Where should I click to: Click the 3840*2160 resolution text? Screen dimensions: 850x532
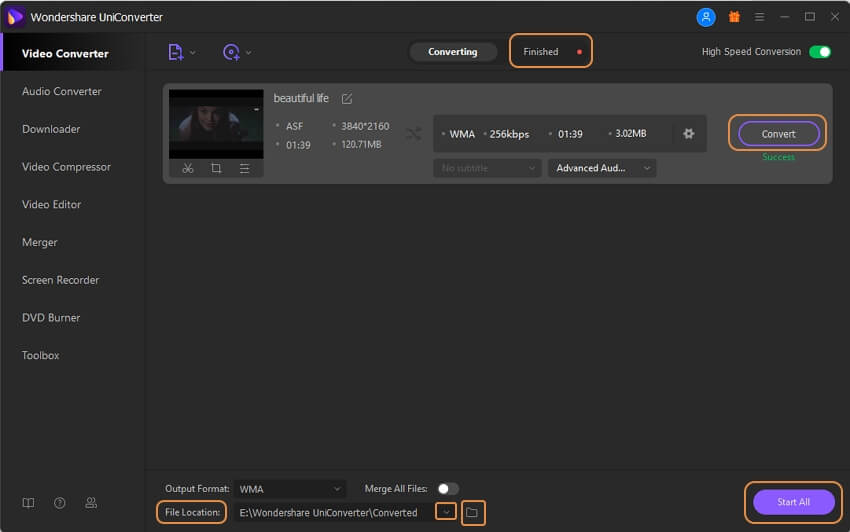coord(365,126)
